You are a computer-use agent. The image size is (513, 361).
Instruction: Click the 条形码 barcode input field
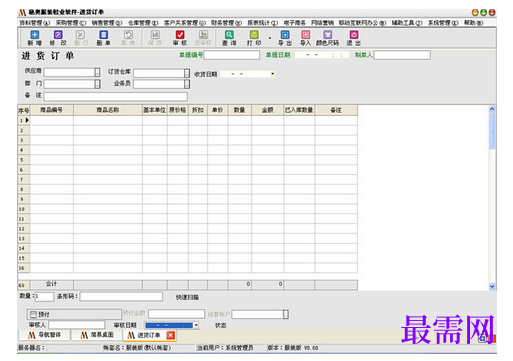point(121,297)
